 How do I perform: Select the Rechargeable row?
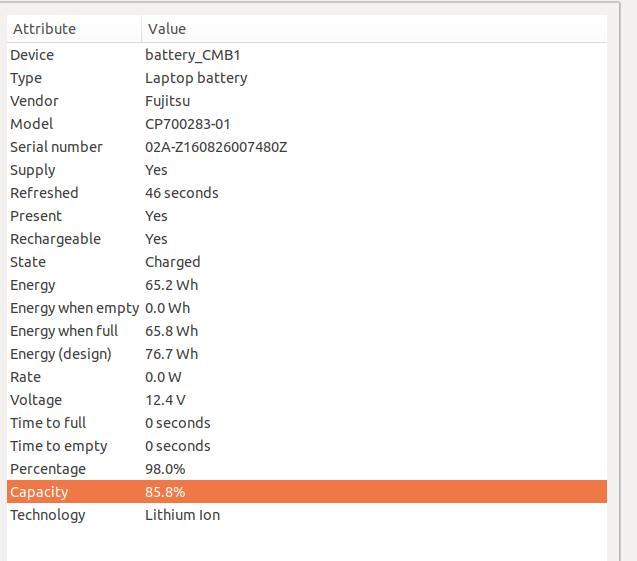[x=307, y=239]
